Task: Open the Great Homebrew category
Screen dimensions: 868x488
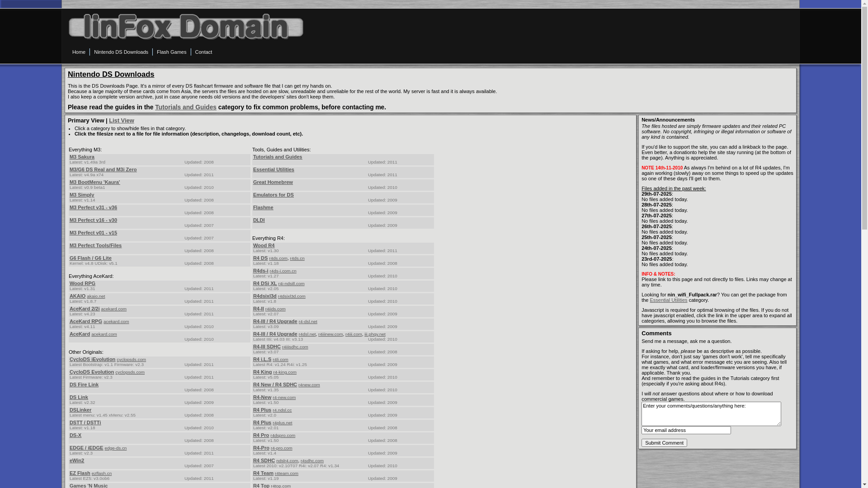Action: tap(273, 182)
